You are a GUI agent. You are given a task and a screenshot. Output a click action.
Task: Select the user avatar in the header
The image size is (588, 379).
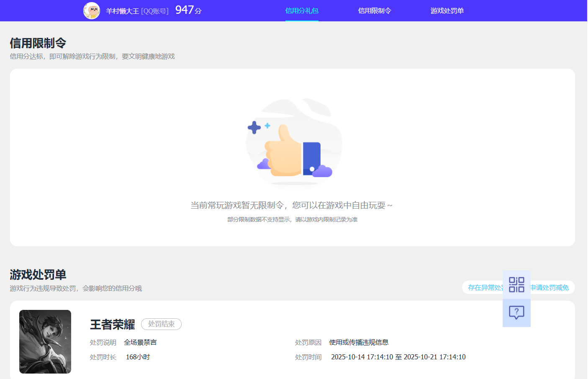pos(92,10)
